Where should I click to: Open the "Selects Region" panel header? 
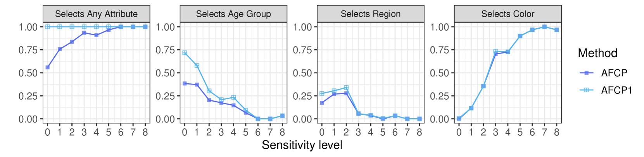(371, 14)
